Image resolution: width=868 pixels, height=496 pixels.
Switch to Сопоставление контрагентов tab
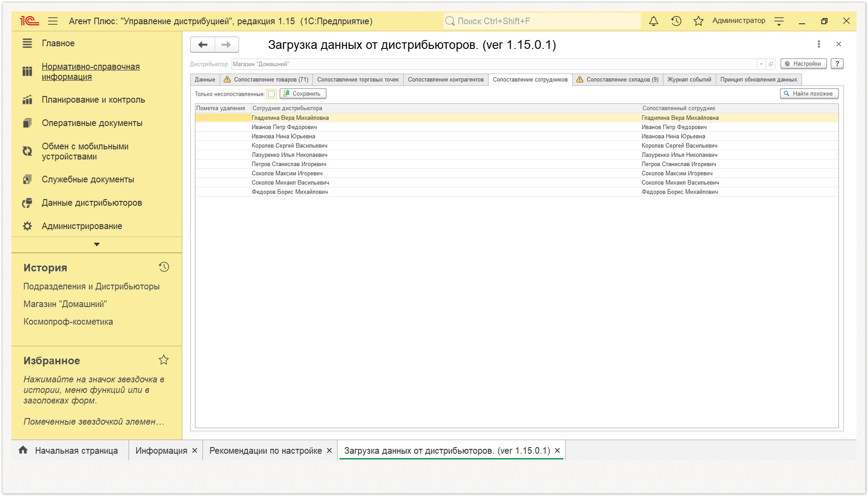point(445,80)
